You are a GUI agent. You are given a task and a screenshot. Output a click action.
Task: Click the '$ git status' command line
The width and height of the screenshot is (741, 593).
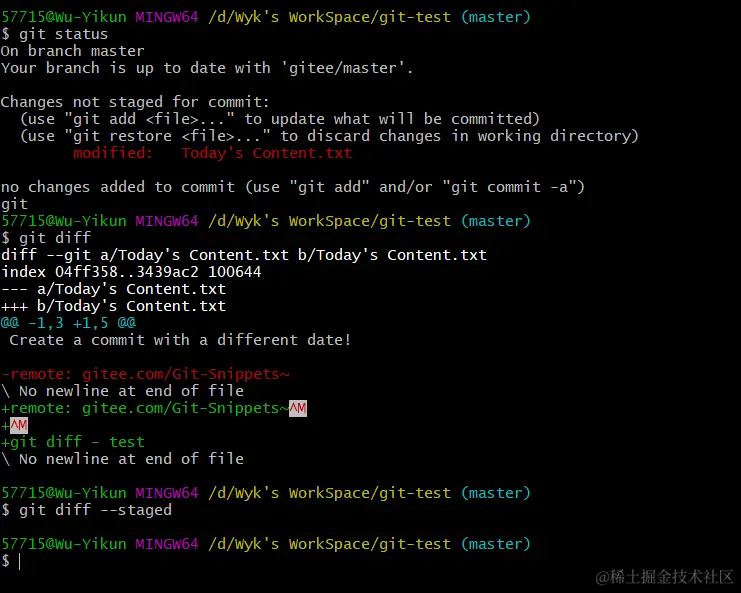54,34
